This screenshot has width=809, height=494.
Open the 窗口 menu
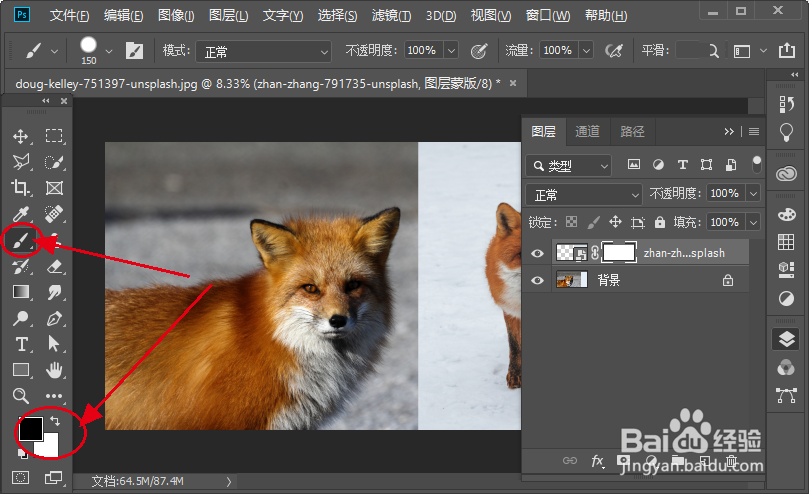click(547, 15)
